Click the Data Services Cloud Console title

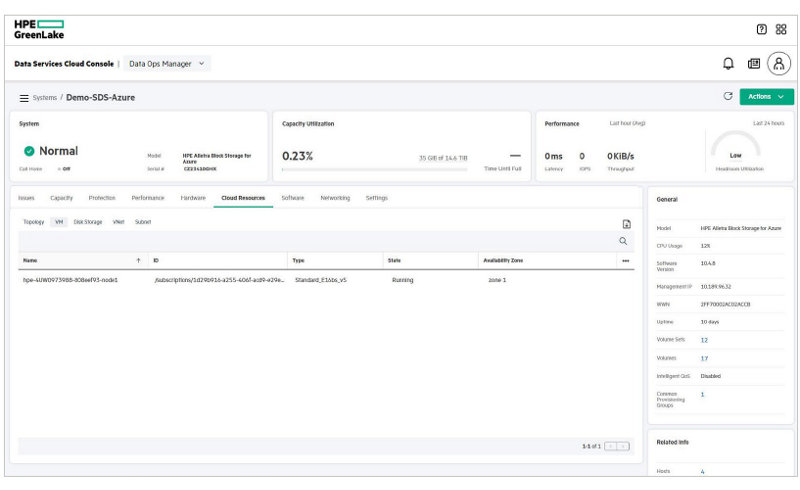[64, 64]
